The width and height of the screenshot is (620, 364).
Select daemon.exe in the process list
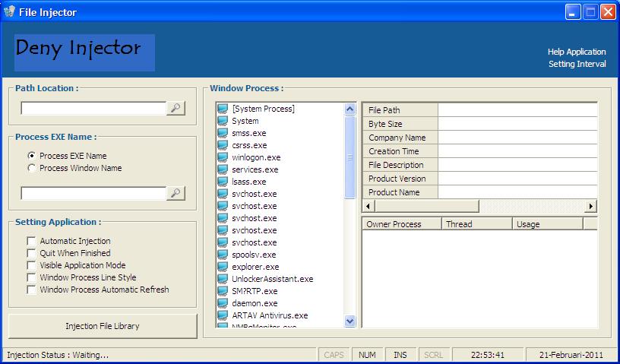point(255,303)
